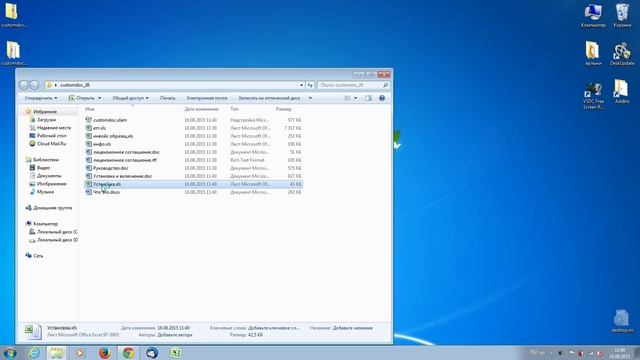Open the address bar history dropdown

pos(301,85)
